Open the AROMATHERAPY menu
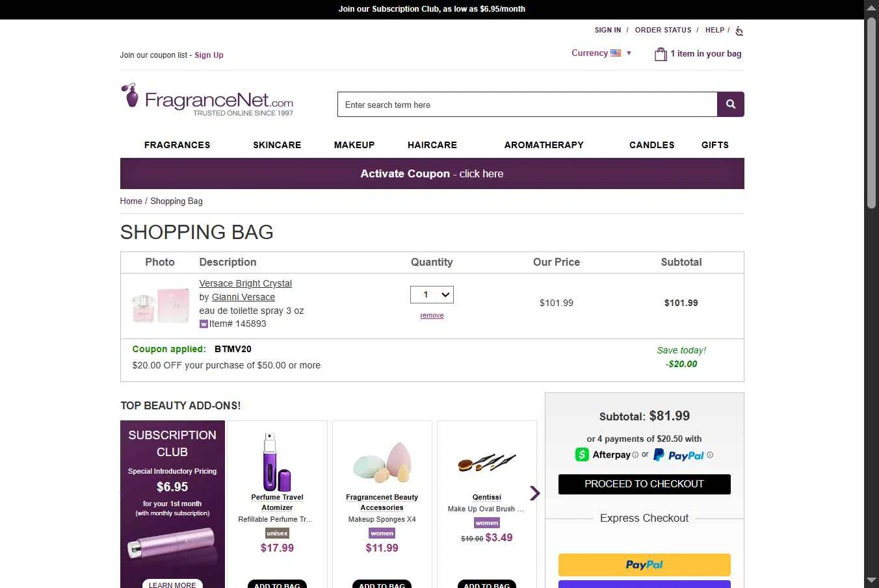Viewport: 879px width, 588px height. point(544,145)
